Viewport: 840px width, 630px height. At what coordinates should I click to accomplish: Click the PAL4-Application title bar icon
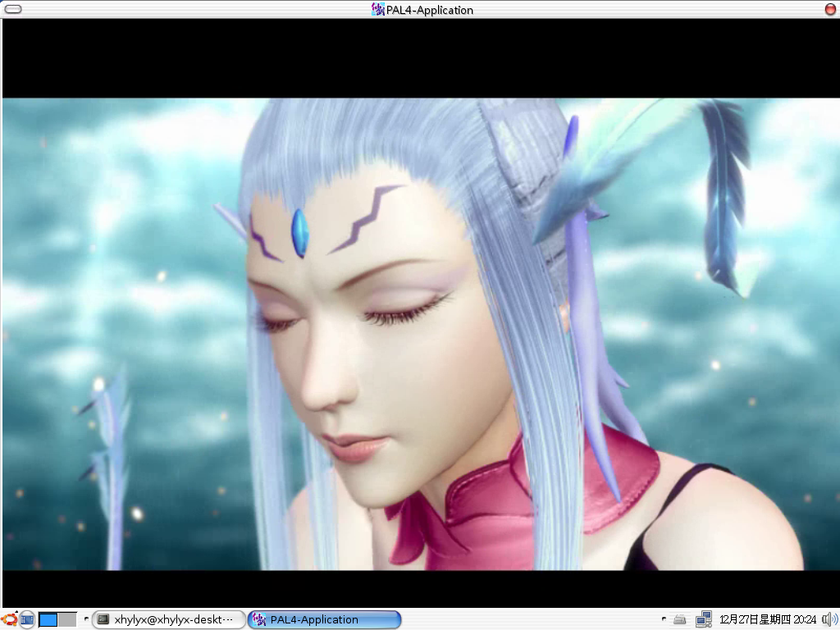tap(377, 9)
